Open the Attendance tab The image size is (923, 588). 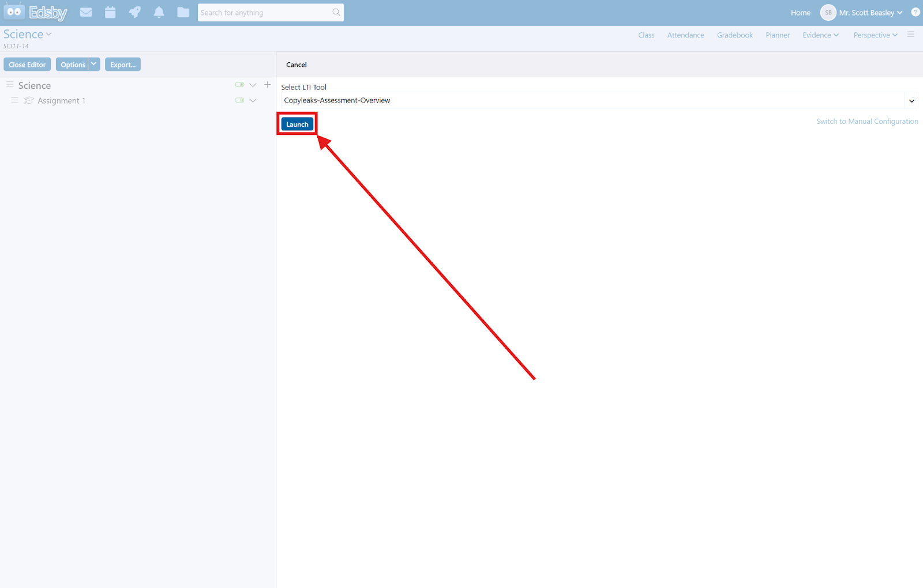click(685, 35)
